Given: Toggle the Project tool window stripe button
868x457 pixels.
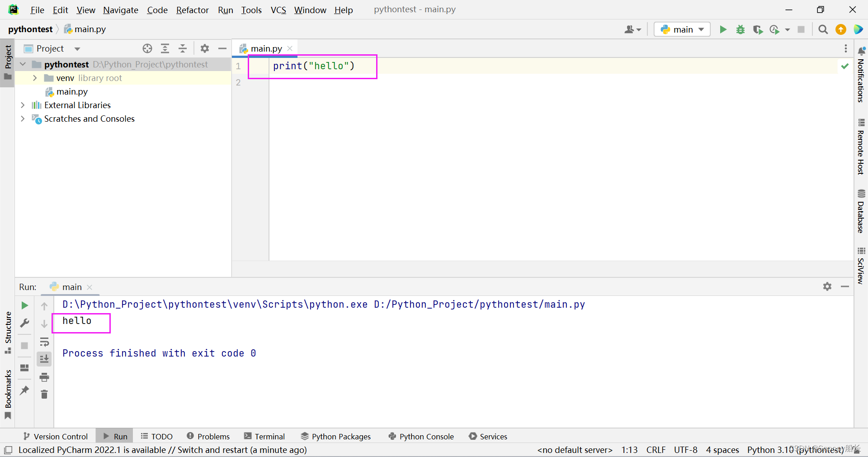Looking at the screenshot, I should 8,63.
